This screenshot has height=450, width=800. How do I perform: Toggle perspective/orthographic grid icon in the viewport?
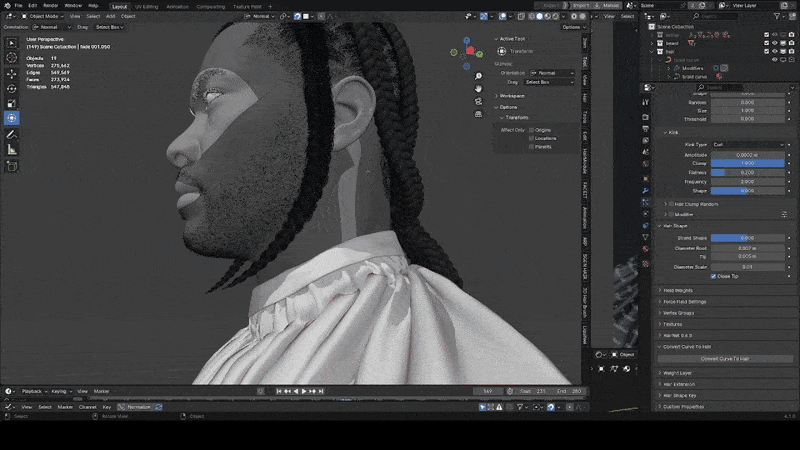tap(478, 114)
